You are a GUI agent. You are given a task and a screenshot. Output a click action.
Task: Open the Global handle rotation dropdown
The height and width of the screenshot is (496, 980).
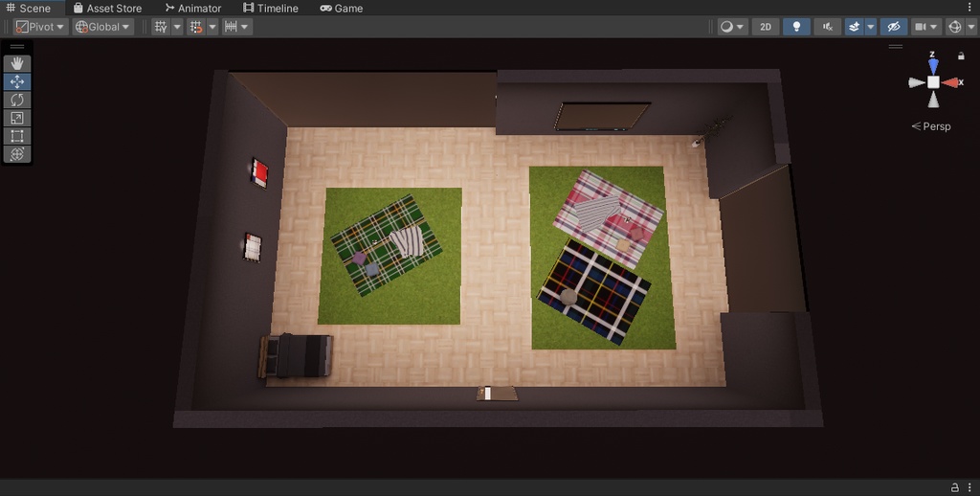(x=103, y=27)
